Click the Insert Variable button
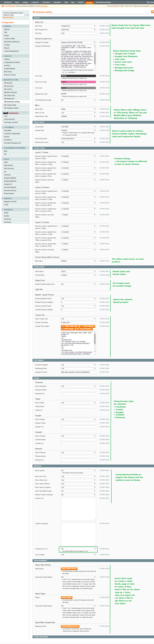Screen dimensions: 154x644 84,329
